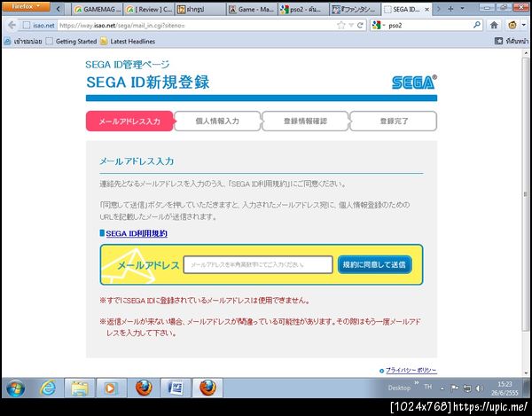Open Microsoft Word from the taskbar
The height and width of the screenshot is (416, 532).
pos(176,388)
